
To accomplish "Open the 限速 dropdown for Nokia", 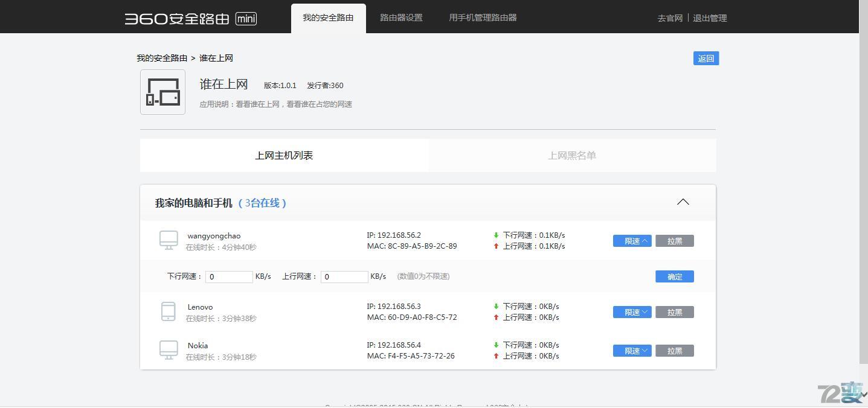I will click(x=632, y=350).
